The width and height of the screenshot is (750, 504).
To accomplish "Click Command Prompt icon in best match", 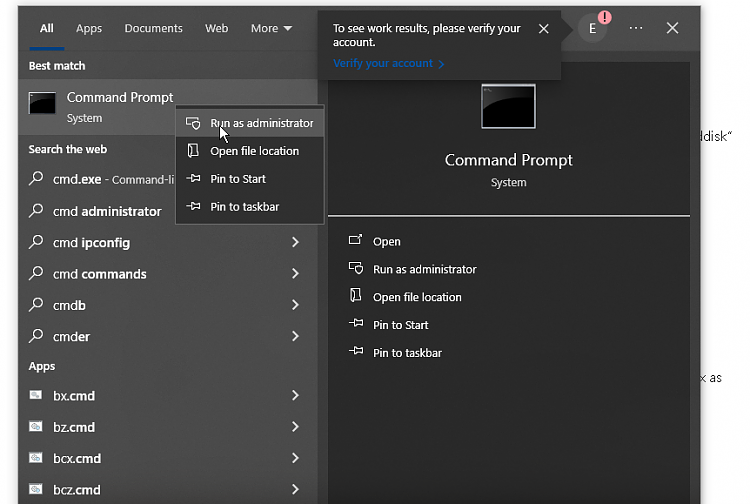I will pyautogui.click(x=42, y=103).
